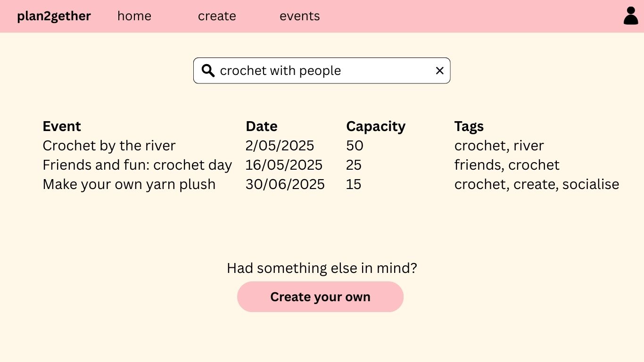The width and height of the screenshot is (644, 362).
Task: Sort by the Capacity column header
Action: [x=376, y=126]
